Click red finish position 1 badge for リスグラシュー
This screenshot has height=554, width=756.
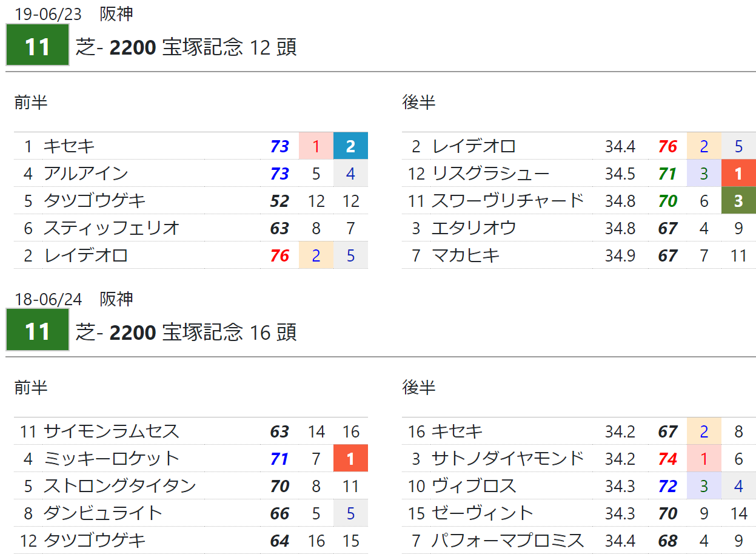click(738, 174)
